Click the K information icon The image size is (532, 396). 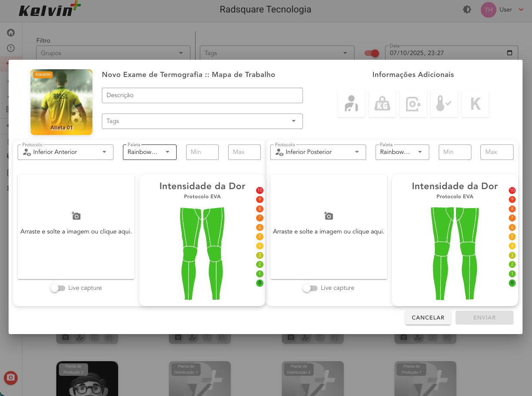click(x=475, y=104)
